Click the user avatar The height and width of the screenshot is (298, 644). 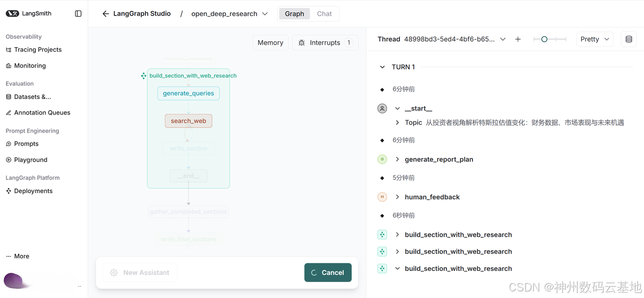[14, 280]
